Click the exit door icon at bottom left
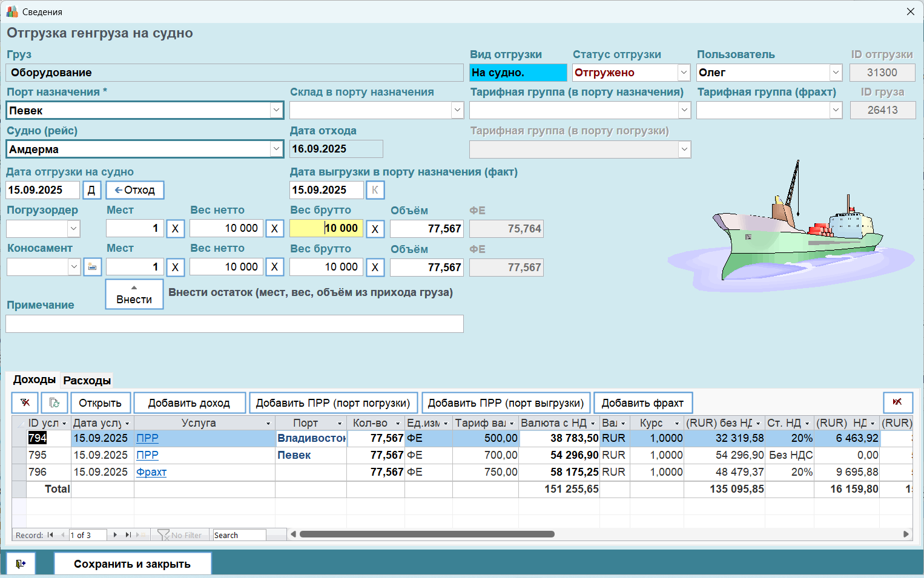Viewport: 924px width, 578px height. (21, 564)
